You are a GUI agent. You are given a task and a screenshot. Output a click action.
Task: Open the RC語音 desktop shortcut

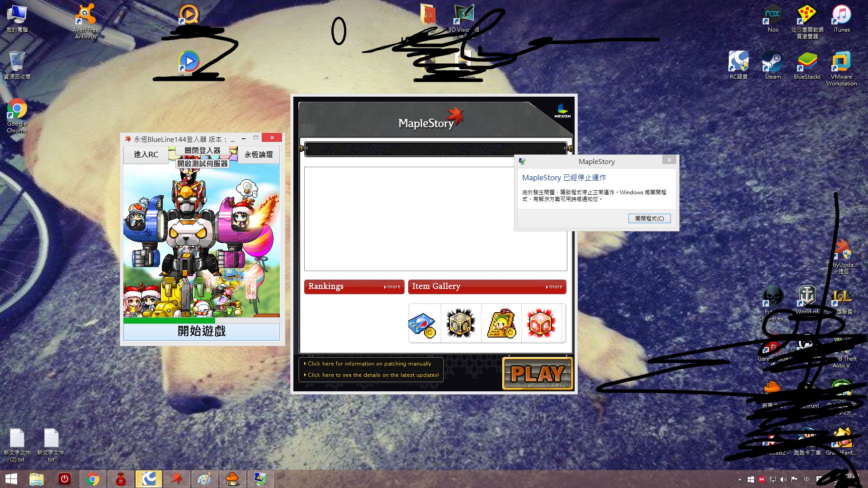[x=738, y=66]
